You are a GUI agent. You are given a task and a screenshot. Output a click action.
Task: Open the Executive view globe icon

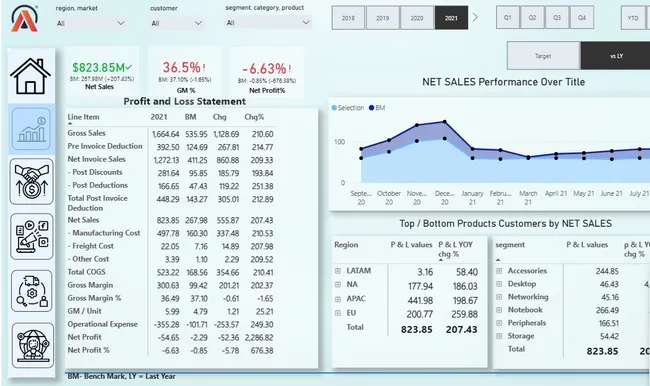[x=32, y=345]
